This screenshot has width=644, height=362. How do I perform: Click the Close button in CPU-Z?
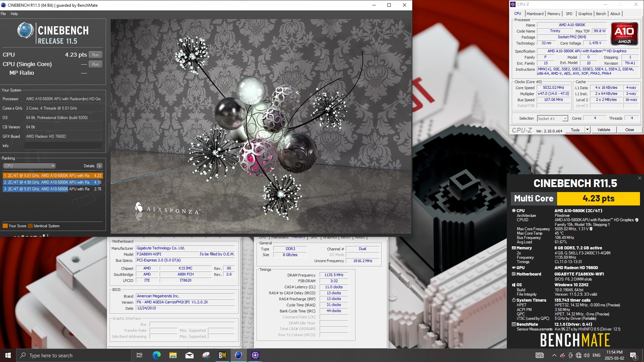pyautogui.click(x=630, y=130)
